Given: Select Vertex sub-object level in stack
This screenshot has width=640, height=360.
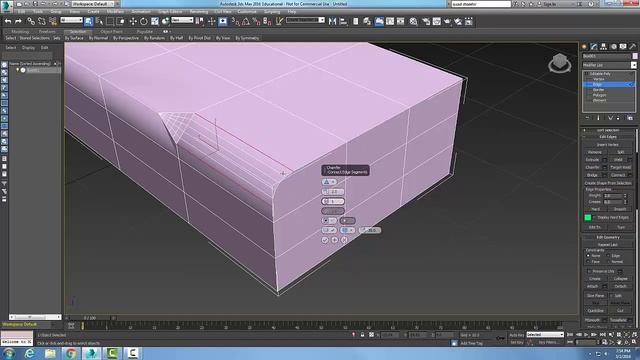Looking at the screenshot, I should [x=598, y=79].
